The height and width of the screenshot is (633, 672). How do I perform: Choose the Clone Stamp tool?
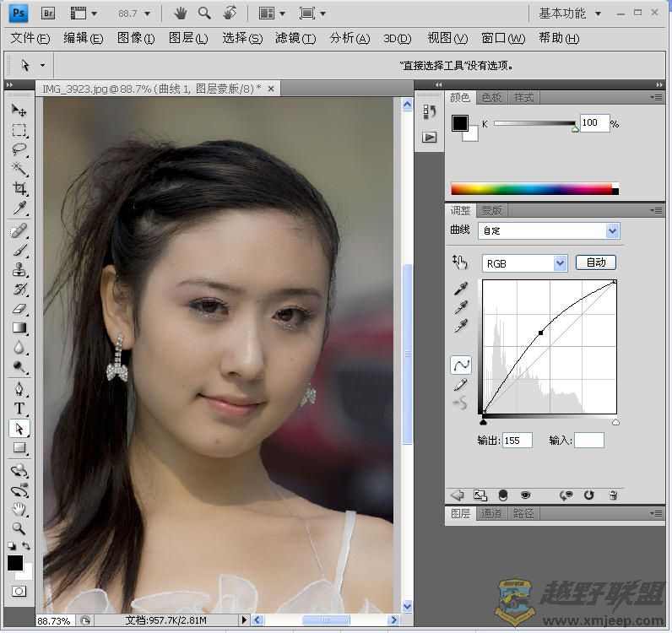pos(19,270)
